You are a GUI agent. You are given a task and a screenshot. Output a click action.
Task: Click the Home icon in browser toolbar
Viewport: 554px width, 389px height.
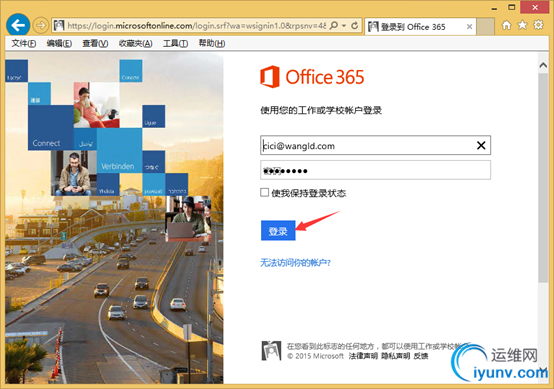506,25
